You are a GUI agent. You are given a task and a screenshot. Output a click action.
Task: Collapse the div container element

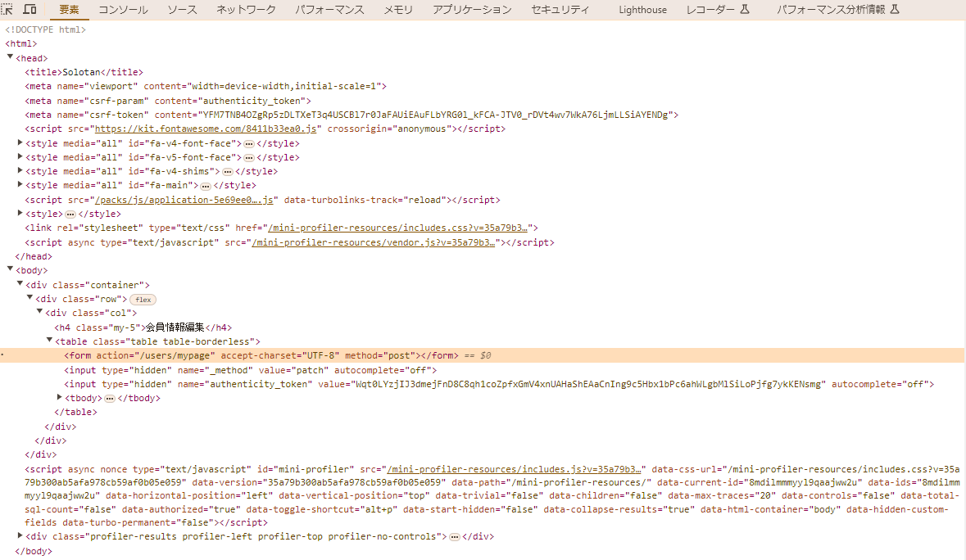(20, 284)
